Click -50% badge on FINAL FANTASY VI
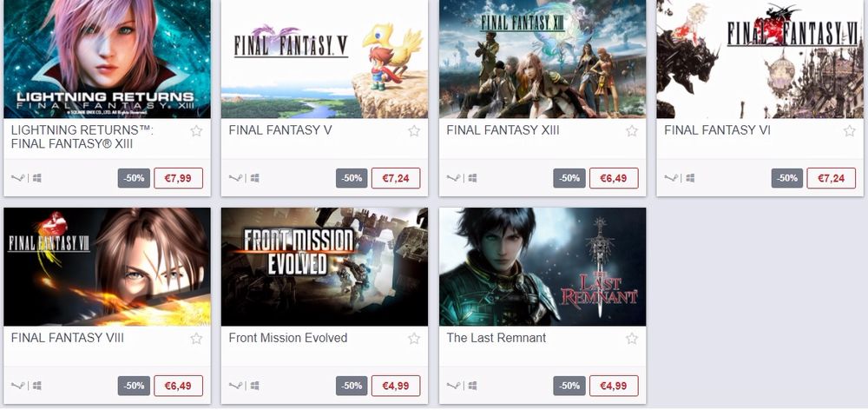Viewport: 868px width, 410px height. (x=787, y=178)
